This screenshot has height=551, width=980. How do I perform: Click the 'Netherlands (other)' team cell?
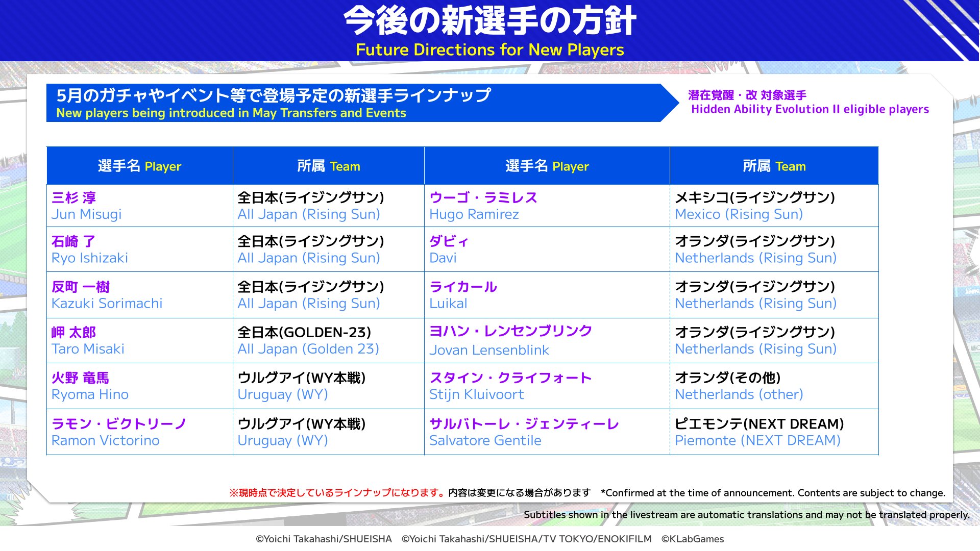774,386
